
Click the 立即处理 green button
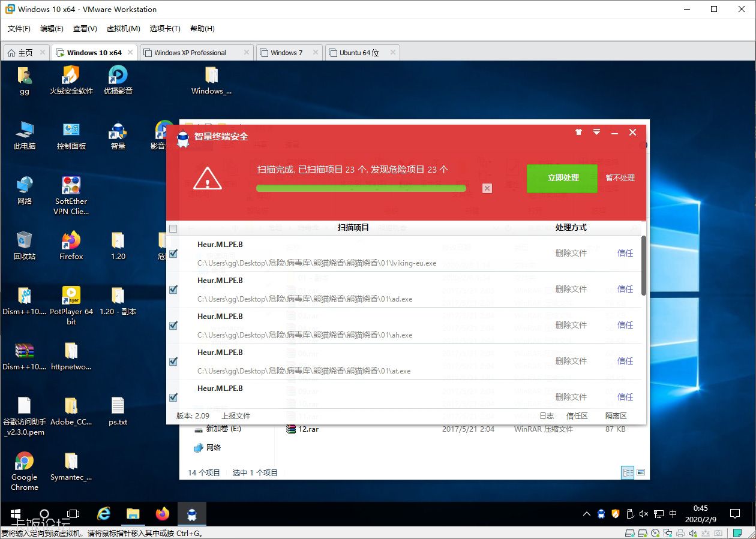point(562,178)
